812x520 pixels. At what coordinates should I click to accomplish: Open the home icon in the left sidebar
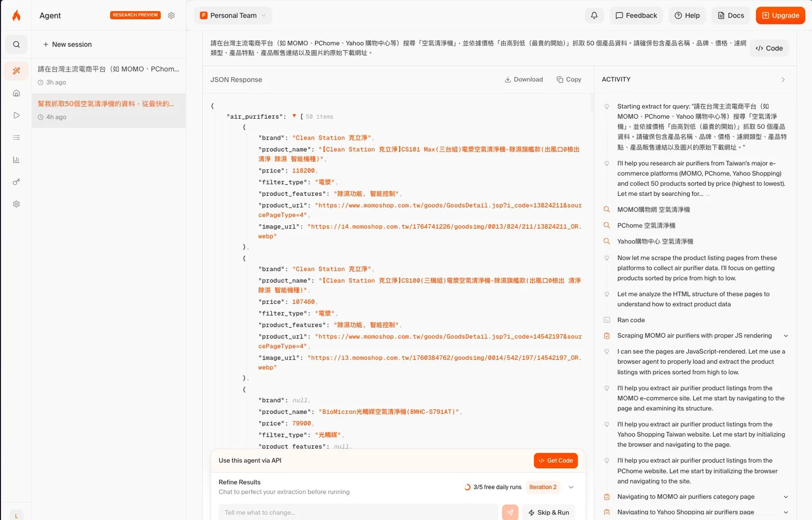coord(16,93)
